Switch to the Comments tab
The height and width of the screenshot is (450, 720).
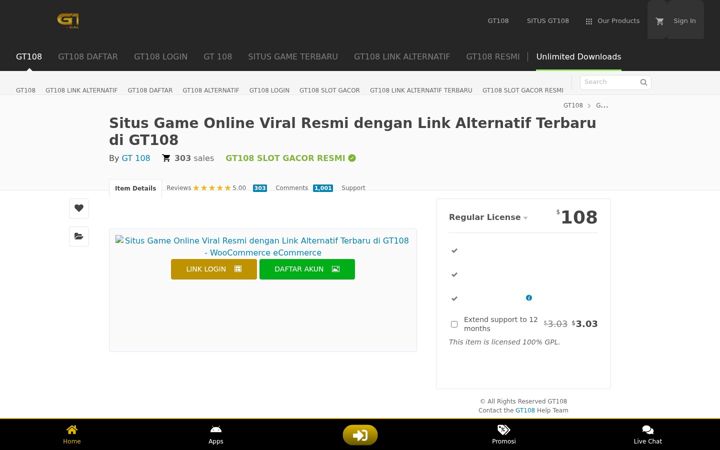coord(292,188)
